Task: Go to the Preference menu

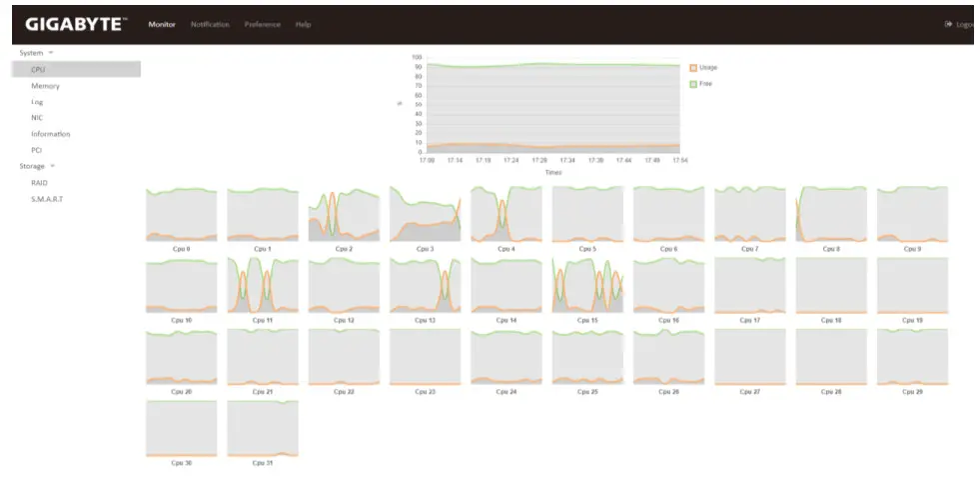Action: coord(263,24)
